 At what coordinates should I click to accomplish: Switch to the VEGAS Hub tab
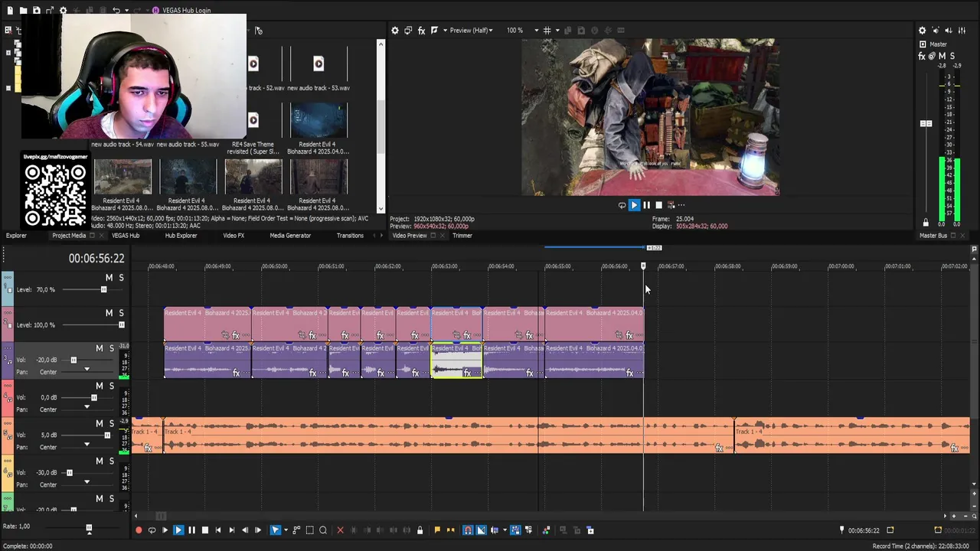coord(126,236)
